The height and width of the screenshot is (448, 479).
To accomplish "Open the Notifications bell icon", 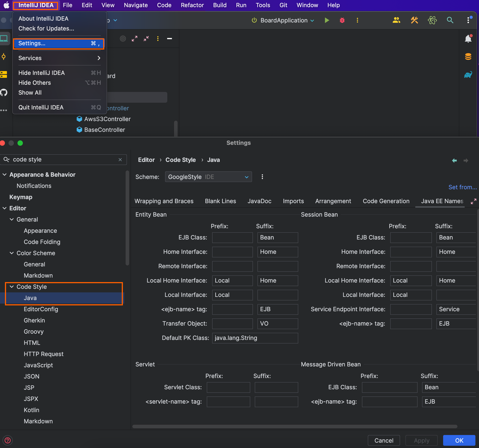I will pos(468,39).
